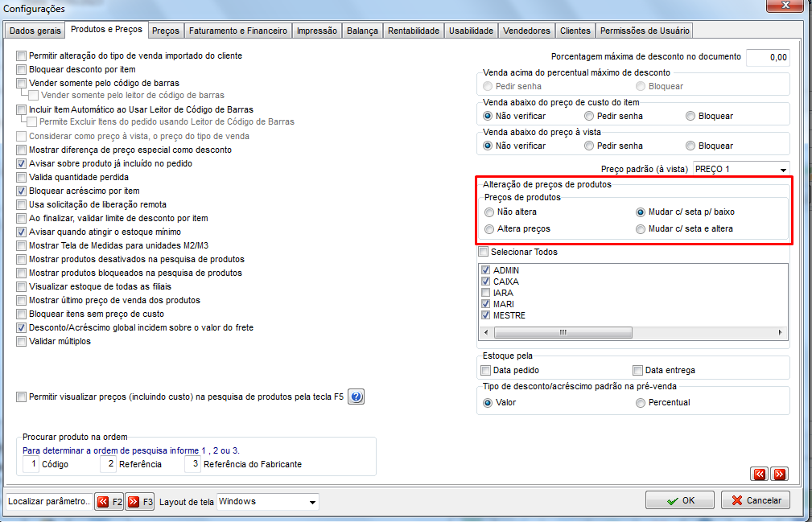Open the F5 price search help icon
812x522 pixels.
(x=356, y=397)
